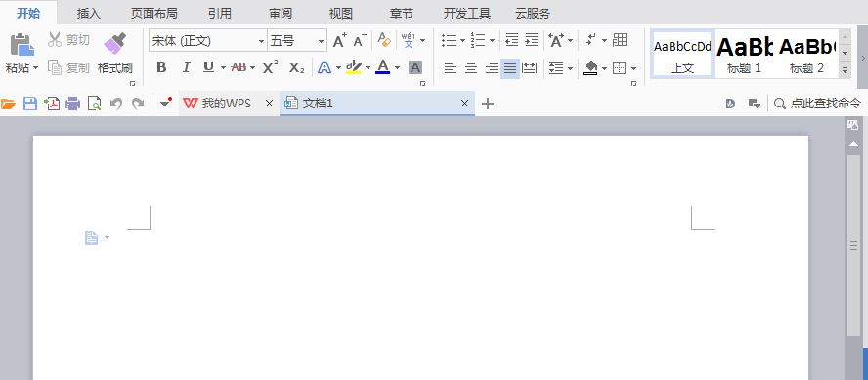The width and height of the screenshot is (868, 380).
Task: Open the borders dropdown arrow
Action: (x=633, y=69)
